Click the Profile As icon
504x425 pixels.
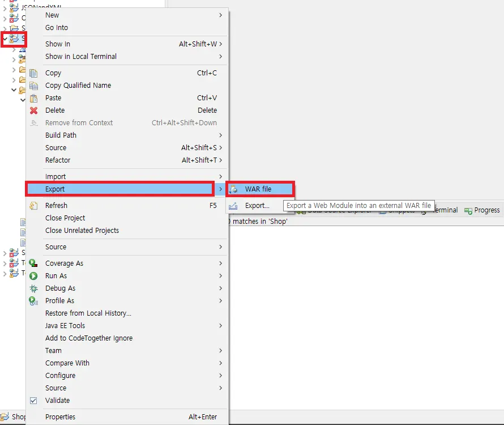(x=33, y=301)
